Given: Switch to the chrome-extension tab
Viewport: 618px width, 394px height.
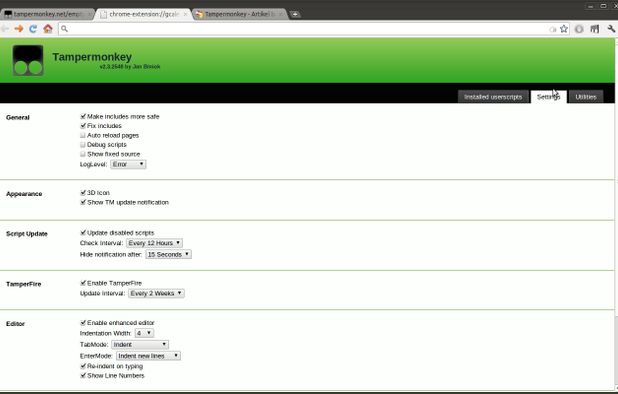Looking at the screenshot, I should coord(143,14).
